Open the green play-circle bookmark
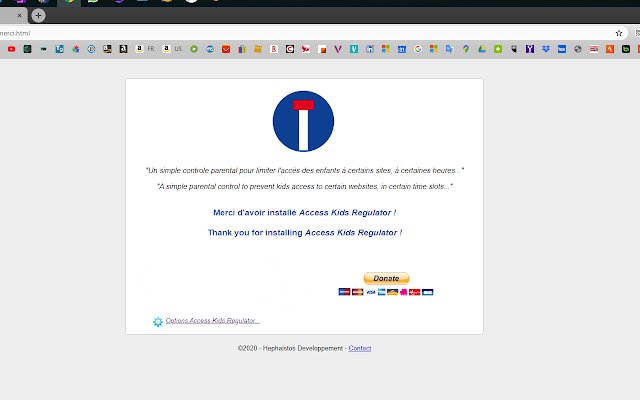This screenshot has height=400, width=640. click(x=194, y=49)
